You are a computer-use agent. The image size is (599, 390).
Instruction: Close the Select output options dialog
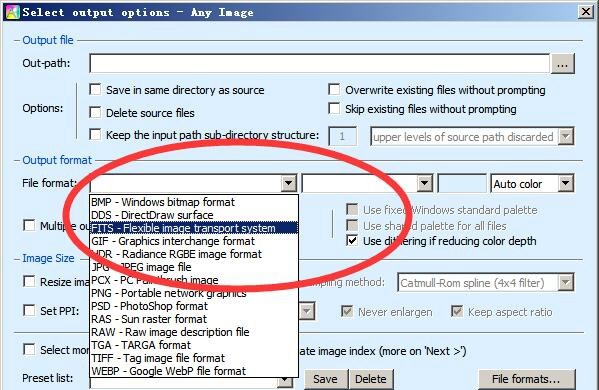point(586,11)
